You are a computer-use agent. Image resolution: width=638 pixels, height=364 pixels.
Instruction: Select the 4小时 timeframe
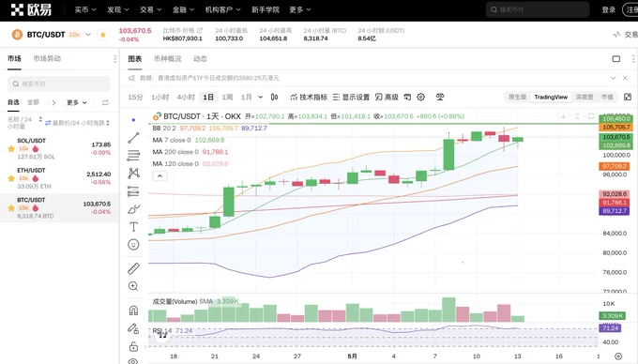[x=186, y=97]
